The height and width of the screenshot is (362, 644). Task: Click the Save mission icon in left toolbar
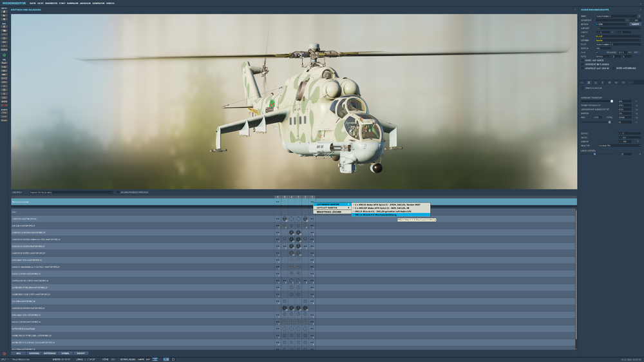pyautogui.click(x=4, y=19)
